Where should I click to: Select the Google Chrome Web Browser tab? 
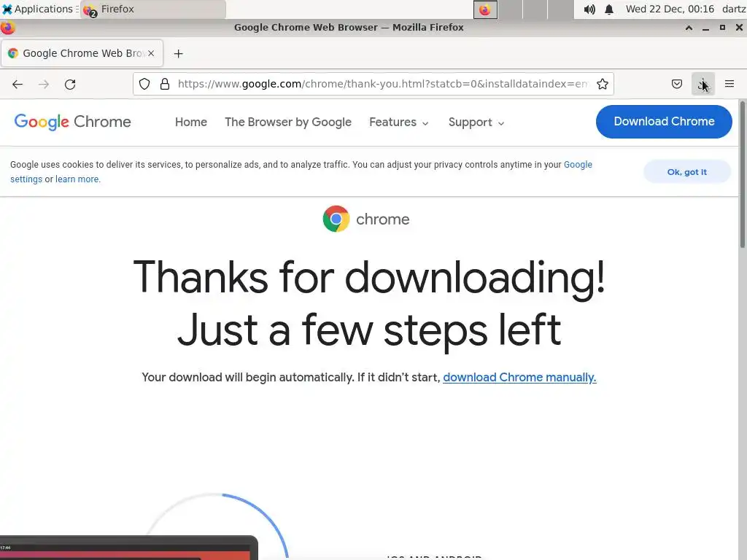tap(82, 53)
